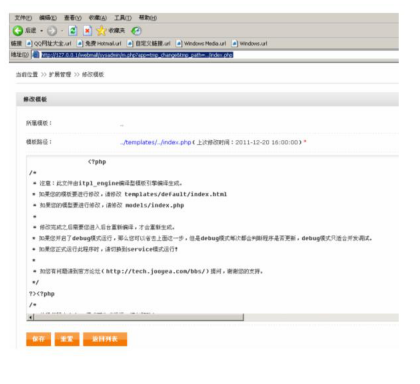Click the History toolbar icon
This screenshot has width=420, height=384.
[136, 31]
